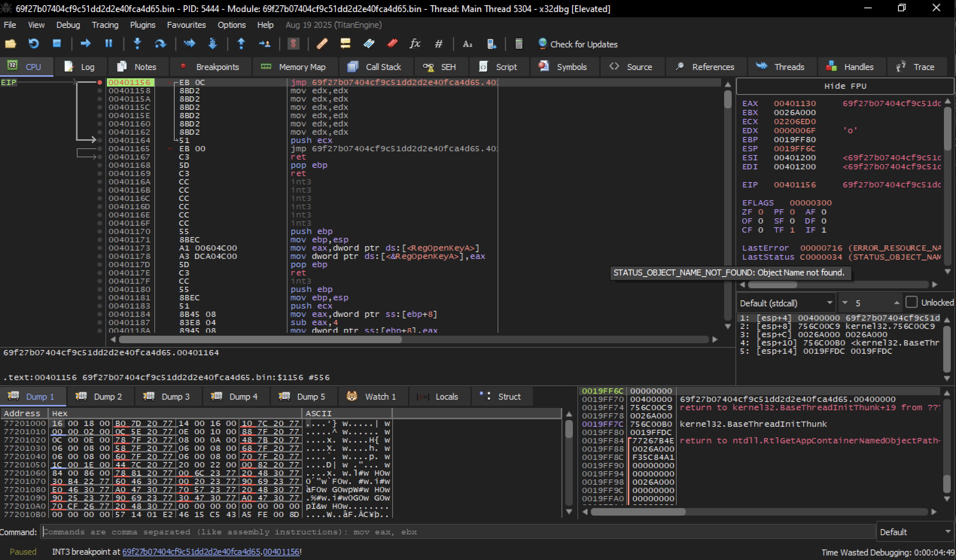Open the patches icon in toolbar
Image resolution: width=956 pixels, height=560 pixels.
(322, 44)
